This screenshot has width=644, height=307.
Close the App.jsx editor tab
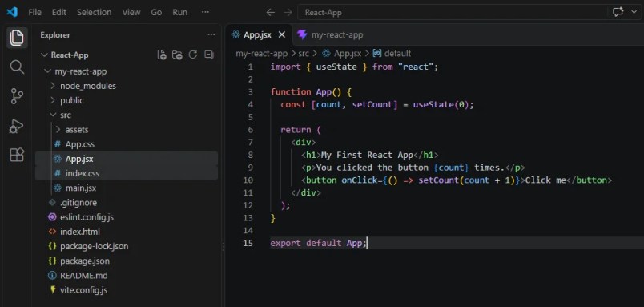tap(282, 35)
